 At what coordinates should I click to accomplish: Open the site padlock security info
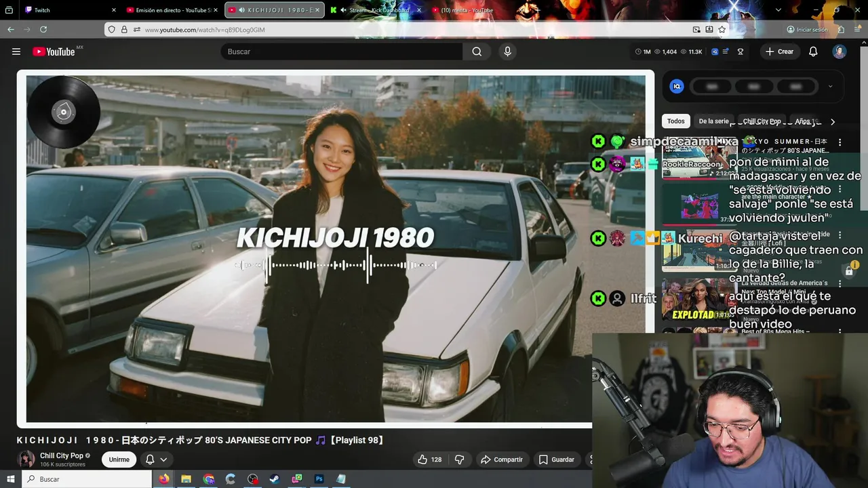point(124,30)
